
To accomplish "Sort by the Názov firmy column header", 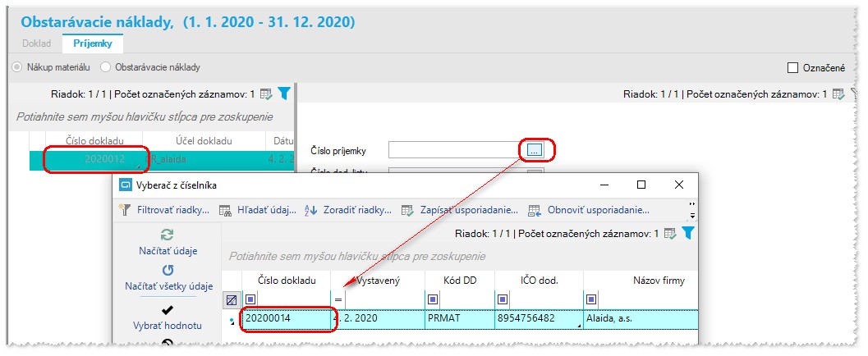I will click(641, 281).
